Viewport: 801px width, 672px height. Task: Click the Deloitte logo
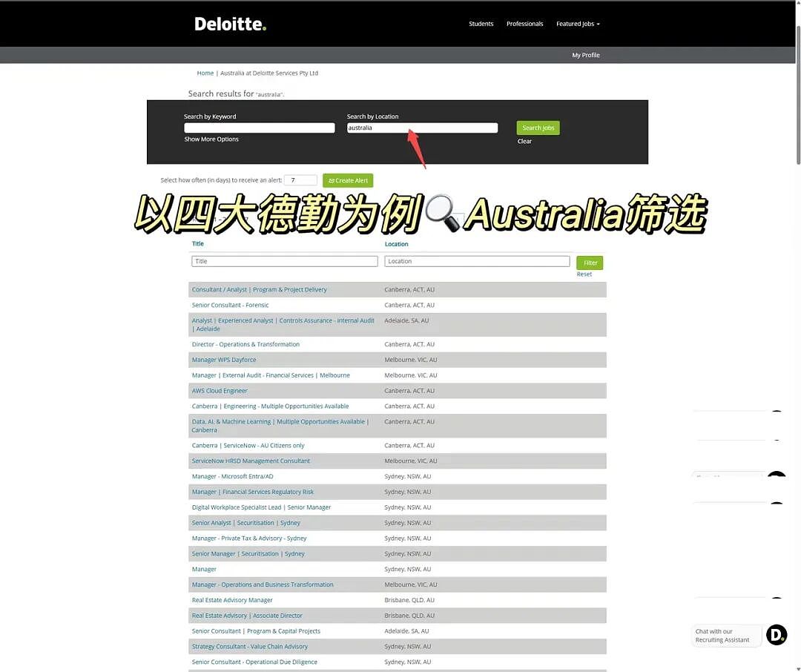pos(230,24)
